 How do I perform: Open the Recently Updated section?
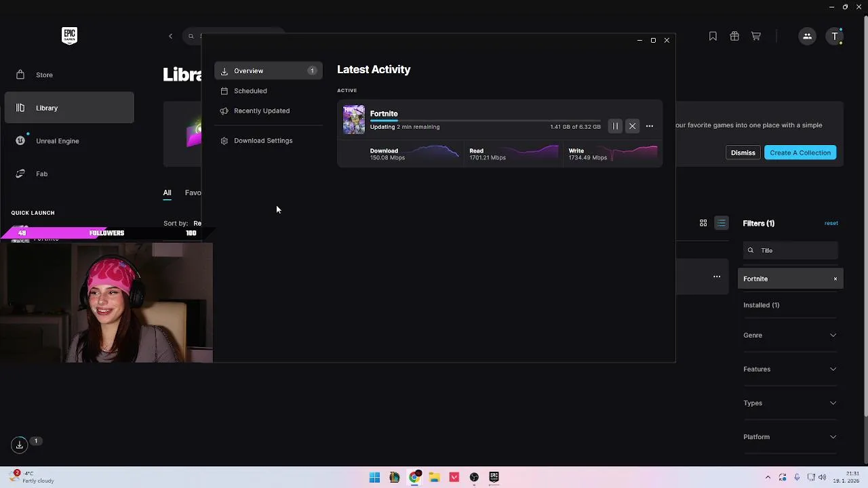pyautogui.click(x=262, y=110)
